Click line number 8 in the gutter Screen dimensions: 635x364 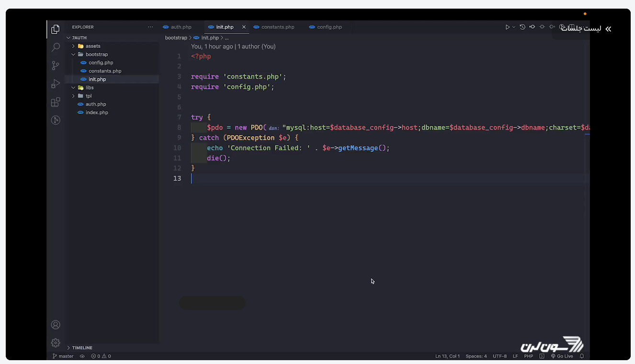pyautogui.click(x=179, y=128)
